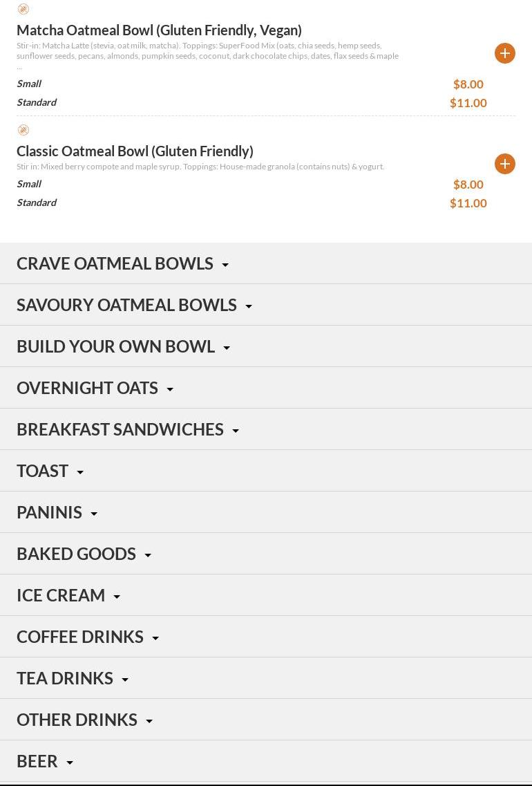Viewport: 532px width, 786px height.
Task: Open Matcha Oatmeal Bowl item title
Action: coord(160,30)
